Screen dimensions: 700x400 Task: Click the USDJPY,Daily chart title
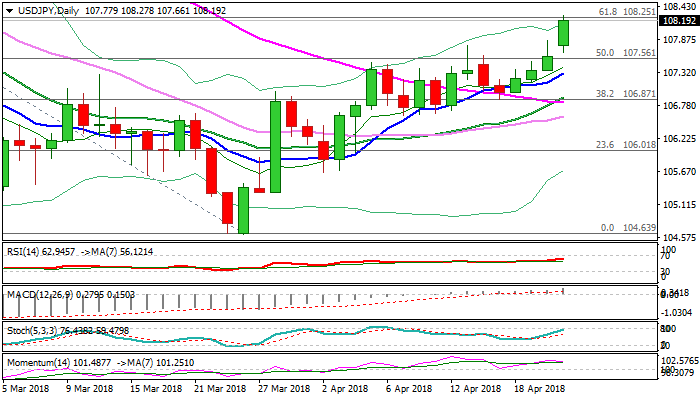click(x=38, y=9)
